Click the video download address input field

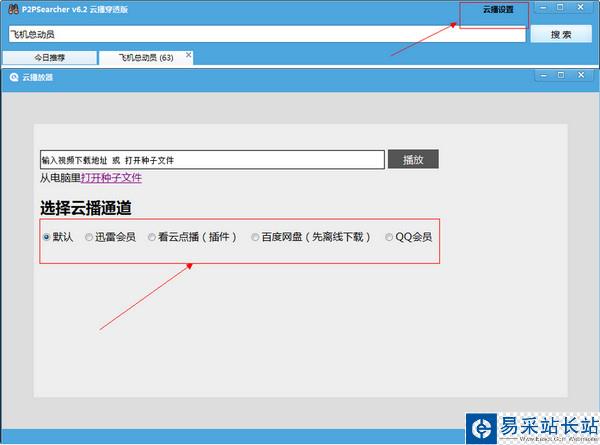(x=212, y=160)
